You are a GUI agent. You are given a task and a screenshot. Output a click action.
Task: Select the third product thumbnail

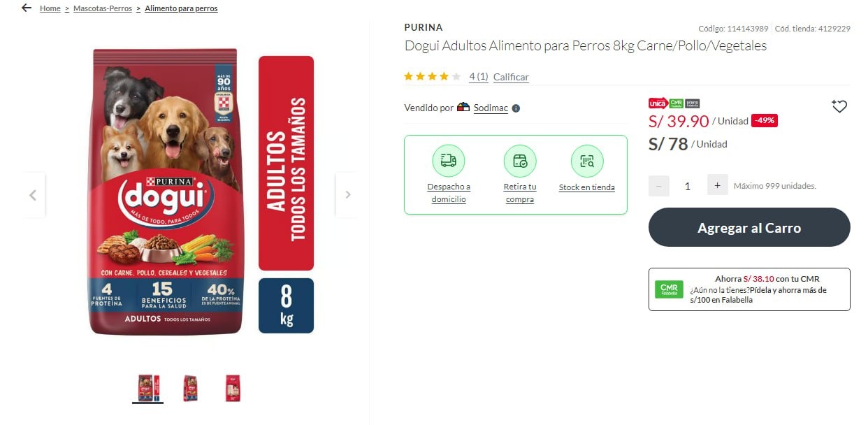(233, 388)
